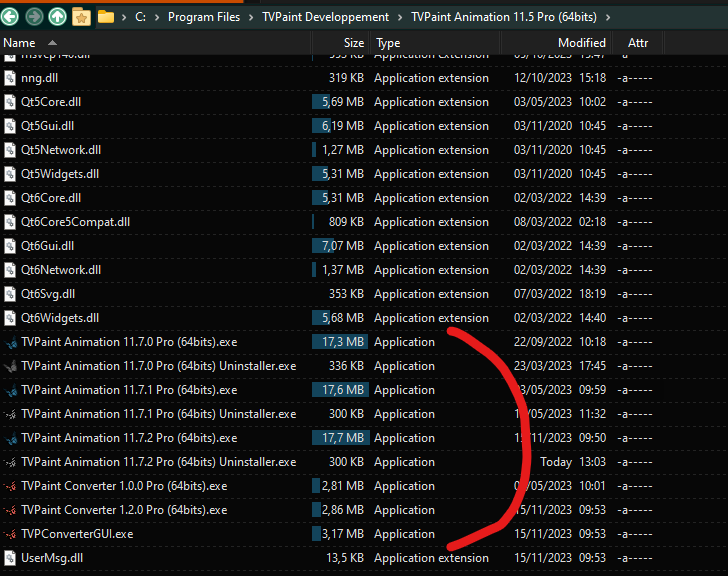Select the TVPaint Converter 1.2.0 Pro icon
This screenshot has width=728, height=576.
(x=10, y=510)
